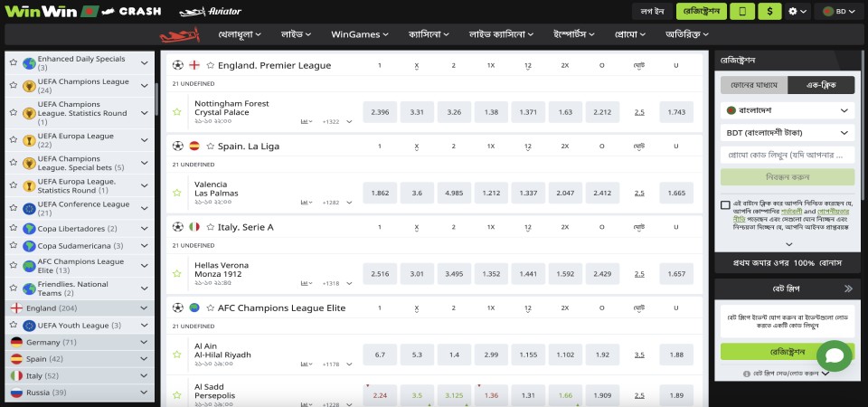The image size is (868, 407).
Task: Switch to the phone registration tab
Action: click(754, 85)
